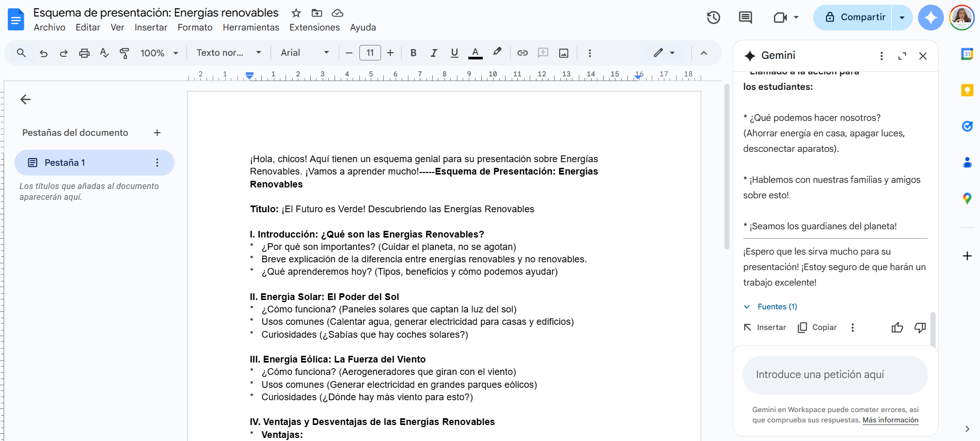Image resolution: width=980 pixels, height=441 pixels.
Task: Run spelling and grammar check
Action: tap(104, 53)
